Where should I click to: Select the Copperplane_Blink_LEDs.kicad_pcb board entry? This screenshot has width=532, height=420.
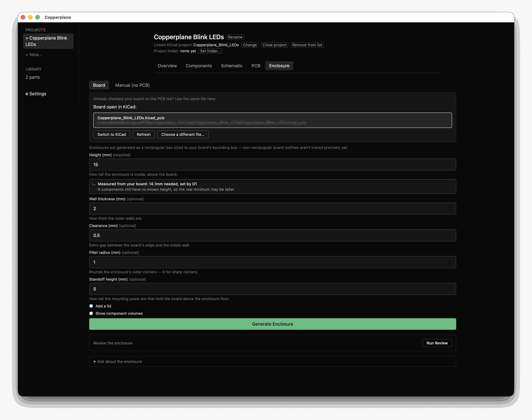coord(272,120)
